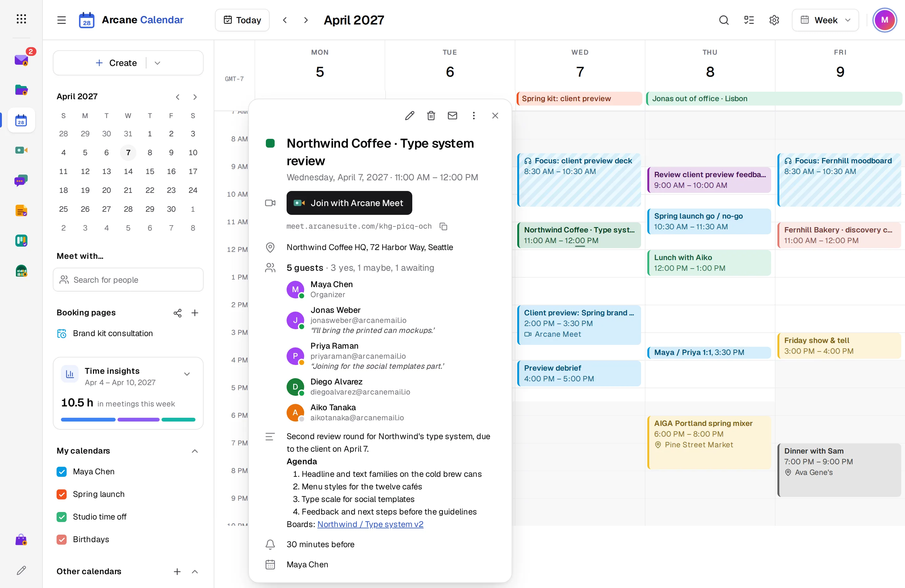Screen dimensions: 905x588
Task: Open the Week view dropdown
Action: tap(825, 20)
